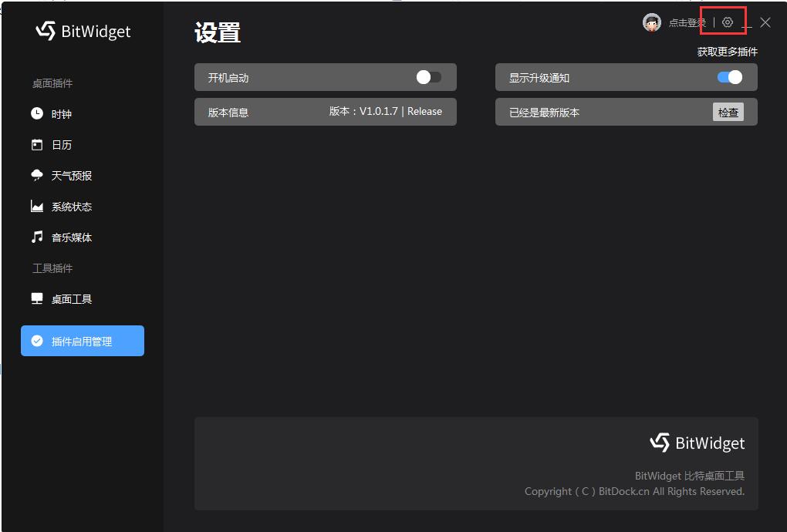Click the 设置 page heading
This screenshot has width=787, height=532.
pos(218,32)
